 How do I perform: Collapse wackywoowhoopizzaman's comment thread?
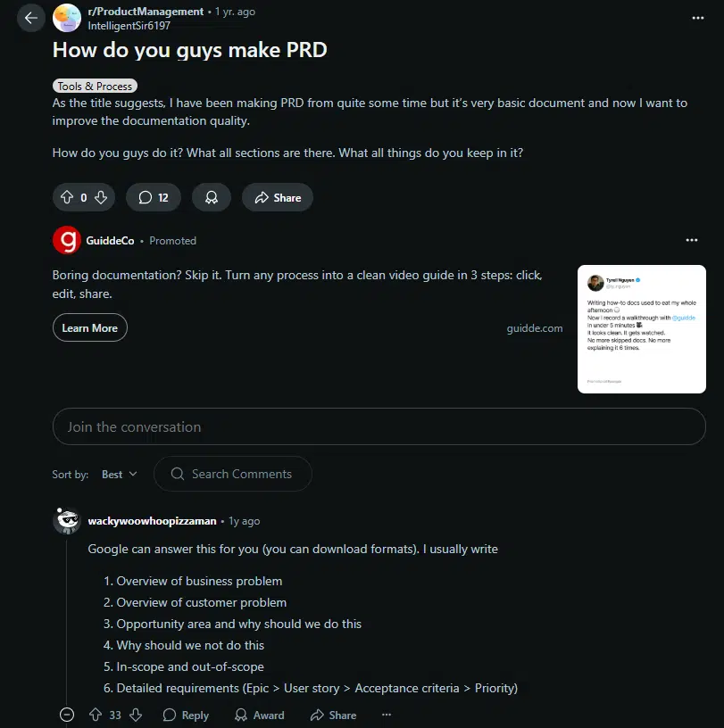[x=67, y=715]
